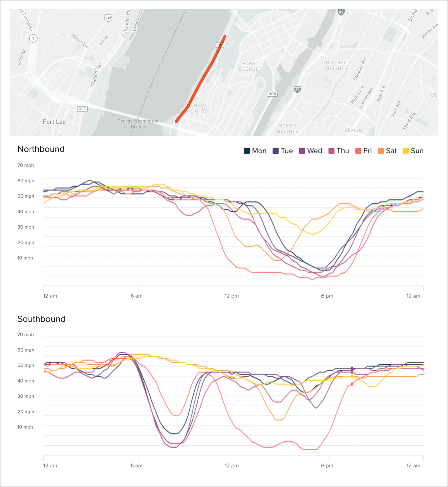Select the HH road marker near the highlighted route
The width and height of the screenshot is (448, 487).
pos(220,44)
